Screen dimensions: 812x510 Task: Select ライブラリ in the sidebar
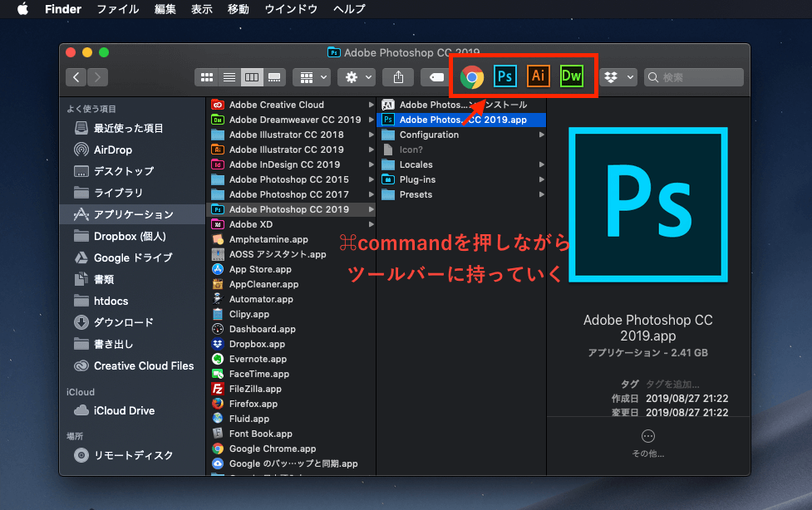coord(133,193)
